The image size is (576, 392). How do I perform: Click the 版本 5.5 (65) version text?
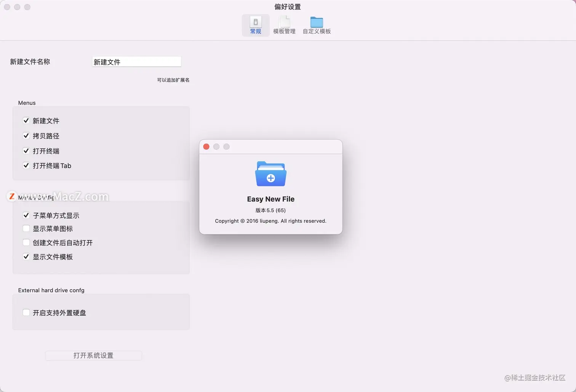point(270,210)
